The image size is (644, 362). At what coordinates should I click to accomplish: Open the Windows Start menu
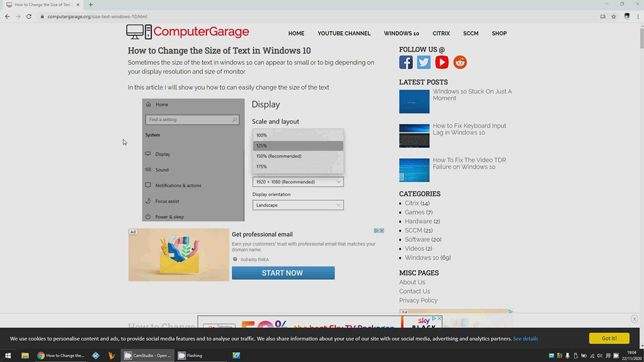pyautogui.click(x=8, y=355)
